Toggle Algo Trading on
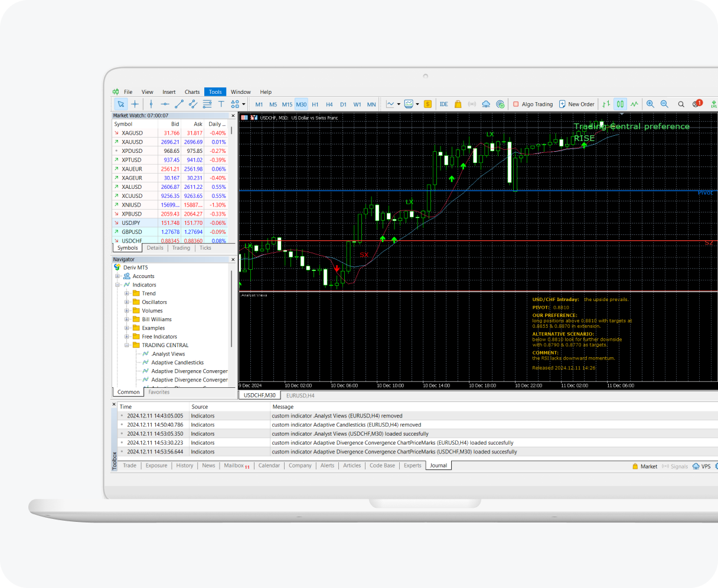This screenshot has height=588, width=718. tap(533, 104)
